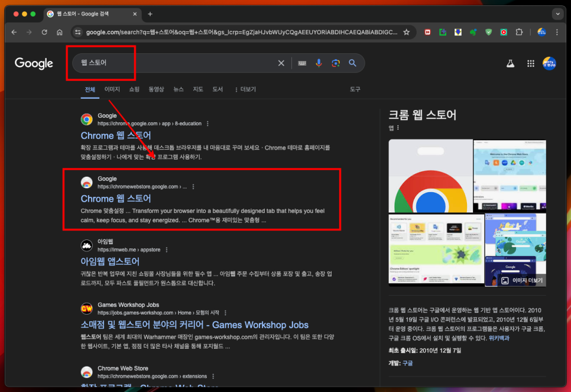Image resolution: width=571 pixels, height=392 pixels.
Task: Start voice search with microphone icon
Action: coord(319,63)
